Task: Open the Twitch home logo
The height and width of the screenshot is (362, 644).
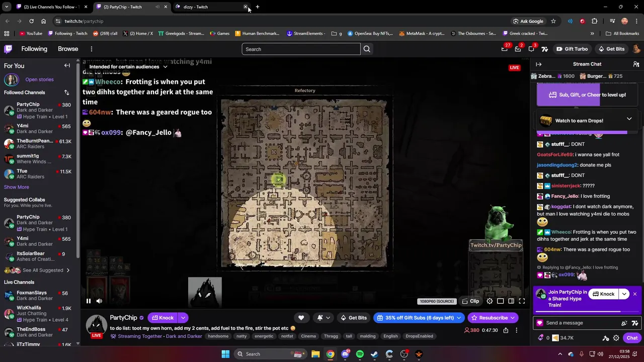Action: click(x=8, y=49)
